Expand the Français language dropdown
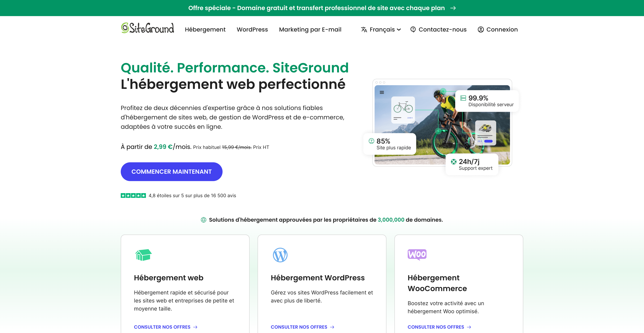644x333 pixels. [x=381, y=30]
